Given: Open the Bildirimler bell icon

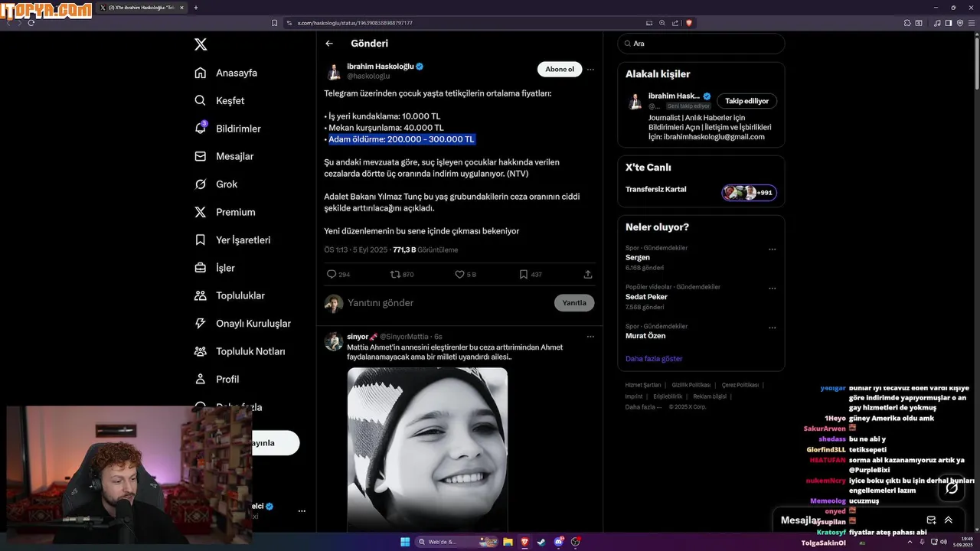Looking at the screenshot, I should (200, 128).
